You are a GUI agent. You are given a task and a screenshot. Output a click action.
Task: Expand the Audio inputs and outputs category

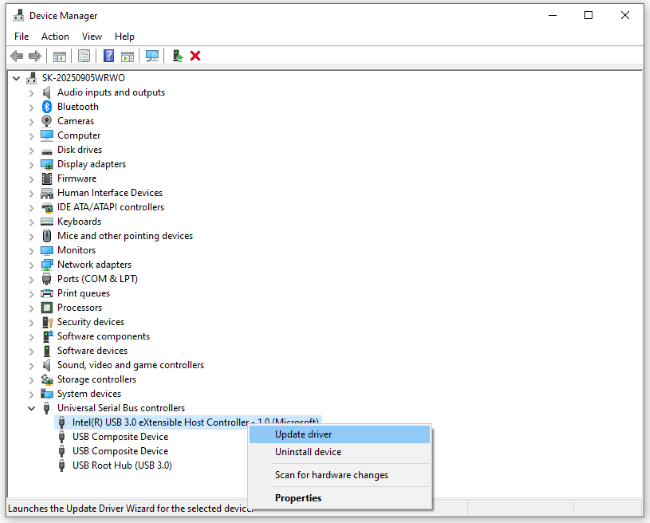(x=32, y=93)
